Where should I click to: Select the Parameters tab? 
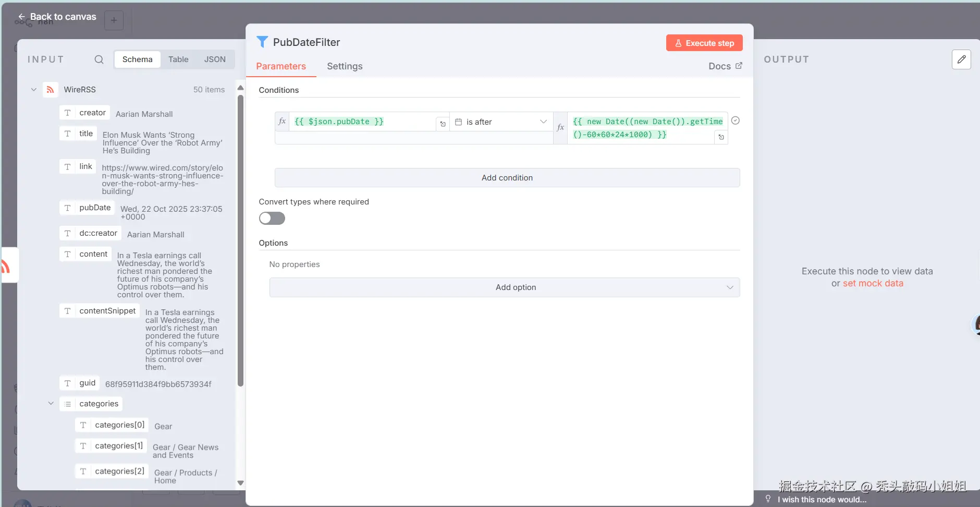pyautogui.click(x=281, y=66)
